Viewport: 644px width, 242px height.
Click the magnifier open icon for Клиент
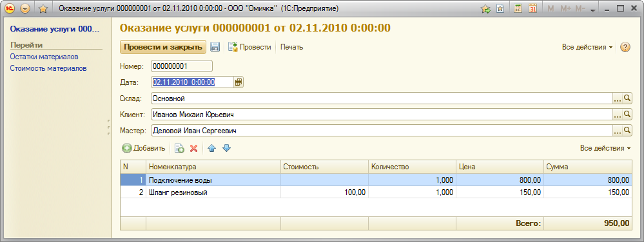[x=627, y=115]
